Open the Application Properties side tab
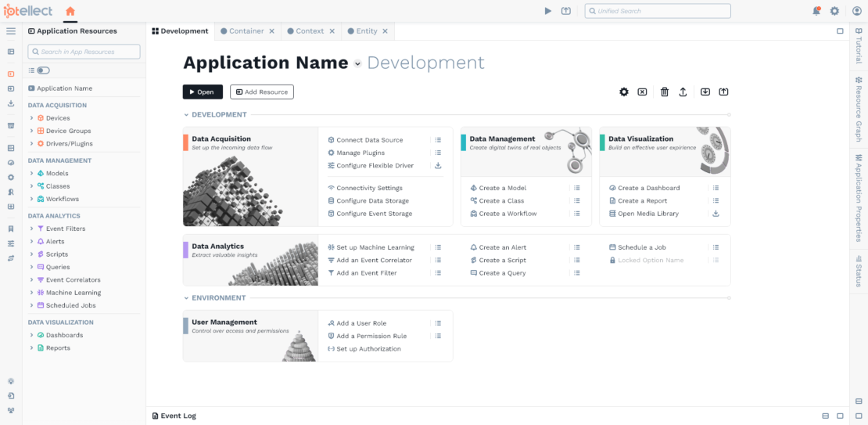Image resolution: width=868 pixels, height=425 pixels. pos(859,198)
